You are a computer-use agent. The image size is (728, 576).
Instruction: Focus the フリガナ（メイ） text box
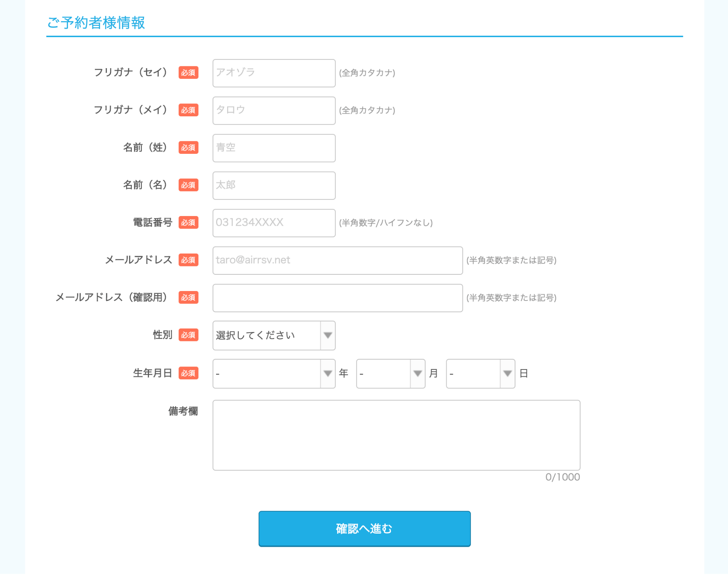(x=274, y=110)
